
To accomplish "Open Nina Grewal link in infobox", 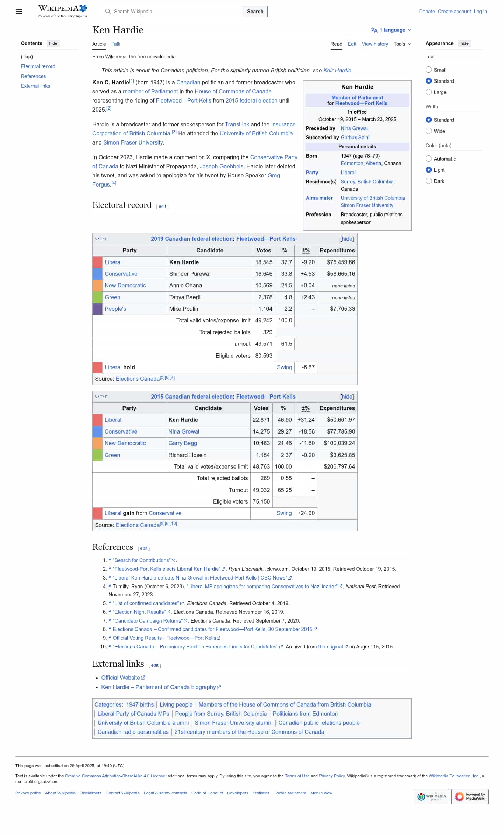I will (354, 128).
